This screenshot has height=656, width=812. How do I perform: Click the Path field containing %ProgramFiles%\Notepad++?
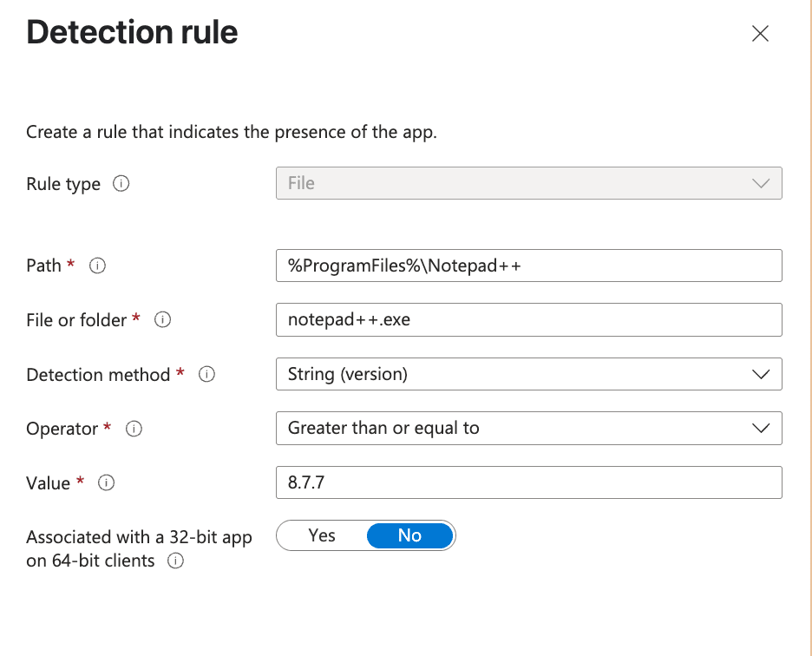tap(529, 266)
